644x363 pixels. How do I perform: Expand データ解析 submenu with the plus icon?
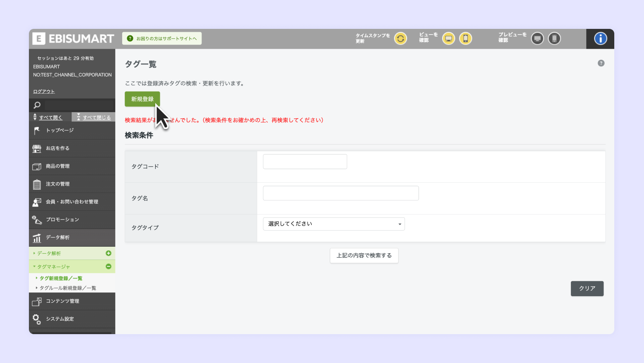coord(109,253)
